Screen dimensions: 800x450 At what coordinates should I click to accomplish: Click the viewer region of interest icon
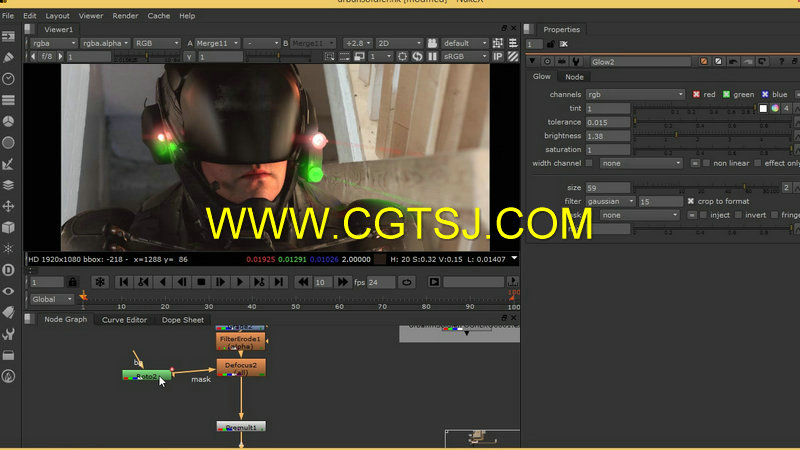(403, 56)
